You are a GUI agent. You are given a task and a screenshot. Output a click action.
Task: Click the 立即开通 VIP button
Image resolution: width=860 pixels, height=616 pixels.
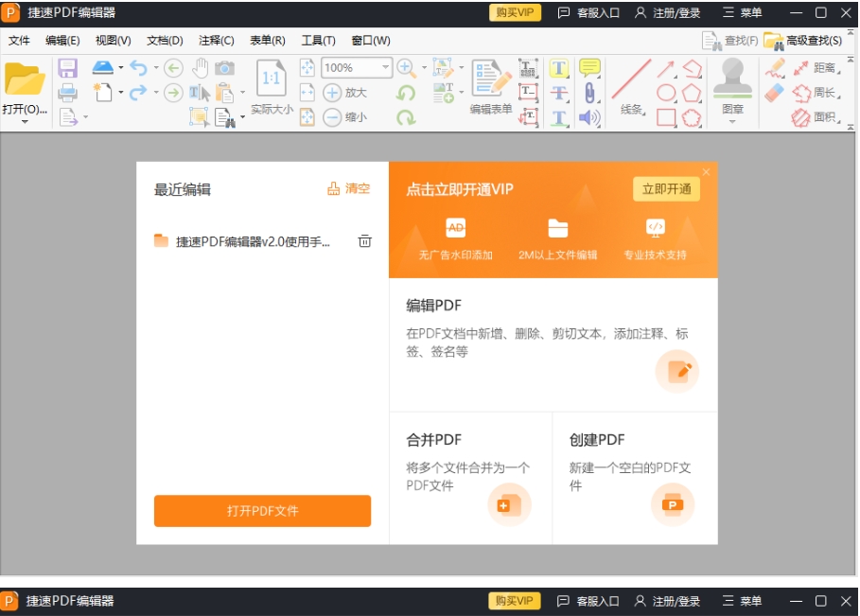666,189
